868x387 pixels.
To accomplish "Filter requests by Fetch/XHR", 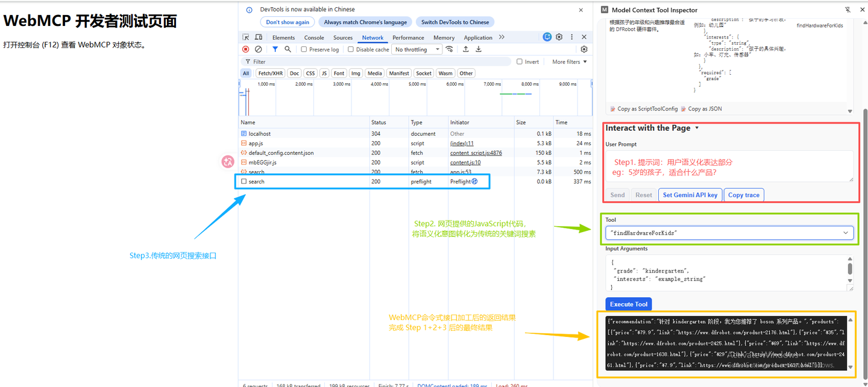I will 270,74.
